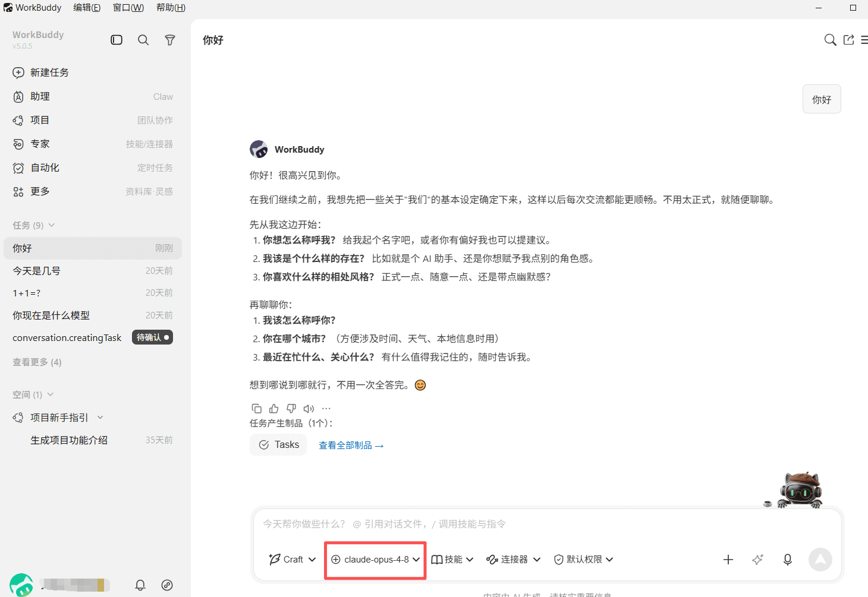Open the 1+1=? task
This screenshot has height=597, width=868.
coord(93,293)
